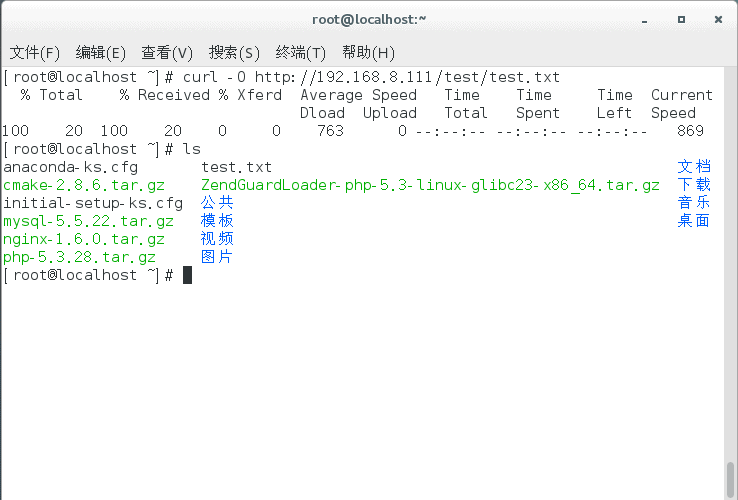Image resolution: width=738 pixels, height=500 pixels.
Task: Click the Current Speed value 869
Action: pyautogui.click(x=690, y=130)
